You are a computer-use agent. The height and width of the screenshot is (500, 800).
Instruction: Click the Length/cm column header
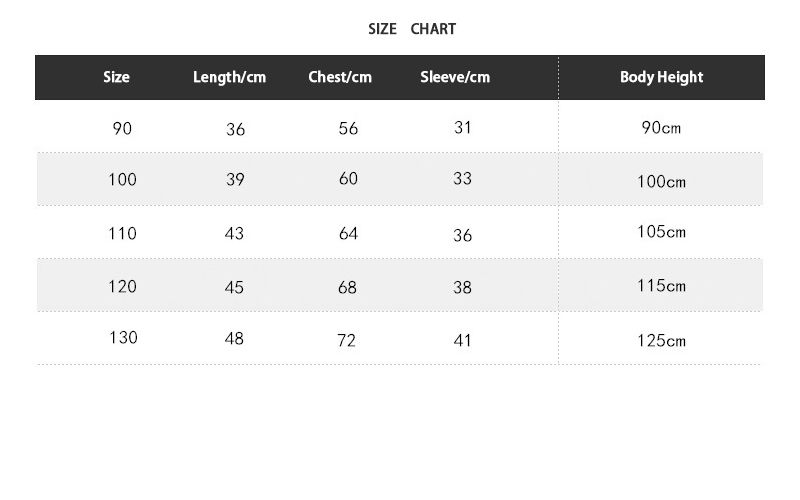pos(230,77)
